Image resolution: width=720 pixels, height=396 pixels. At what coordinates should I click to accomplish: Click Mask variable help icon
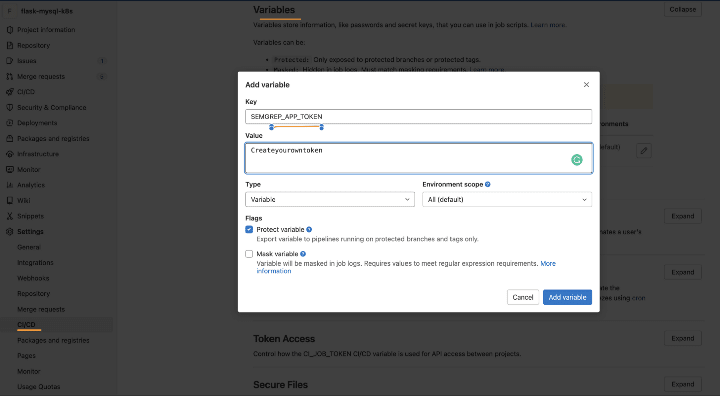pyautogui.click(x=303, y=254)
